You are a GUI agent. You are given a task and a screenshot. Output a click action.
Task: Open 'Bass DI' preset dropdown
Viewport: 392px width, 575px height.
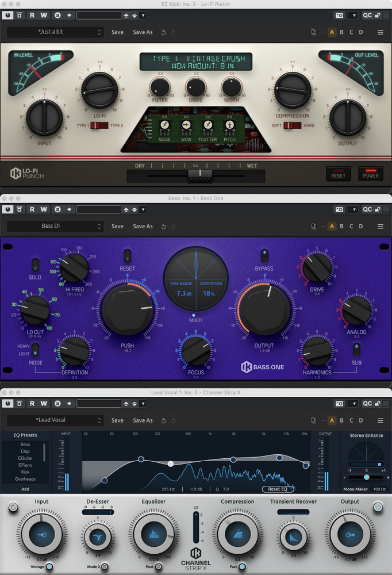54,226
